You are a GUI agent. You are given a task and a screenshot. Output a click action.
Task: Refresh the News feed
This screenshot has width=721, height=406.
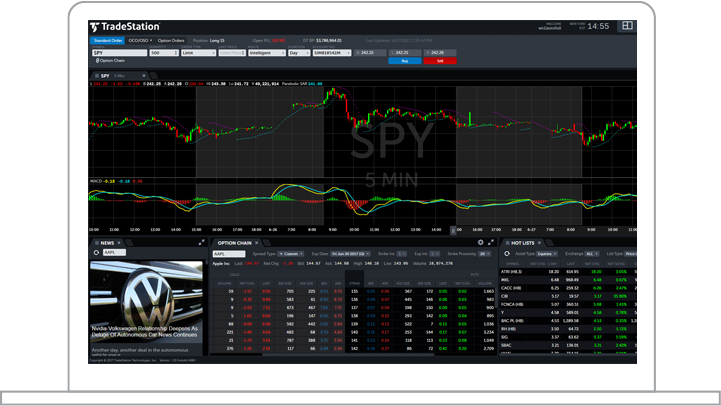(x=96, y=252)
